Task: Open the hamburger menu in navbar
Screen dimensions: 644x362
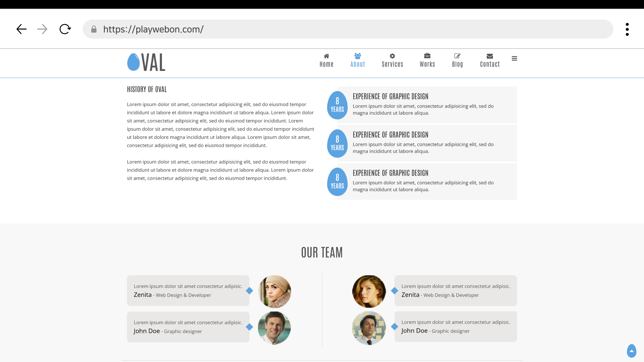Action: 514,59
